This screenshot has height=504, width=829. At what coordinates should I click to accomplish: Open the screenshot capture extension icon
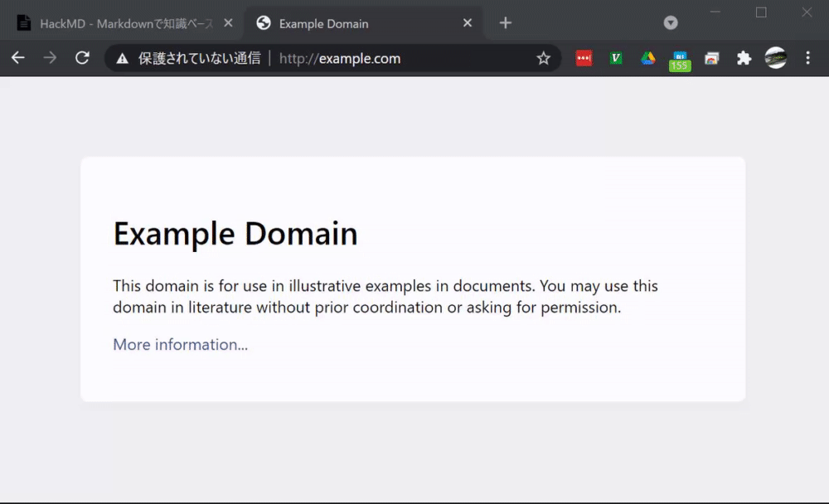(x=712, y=58)
